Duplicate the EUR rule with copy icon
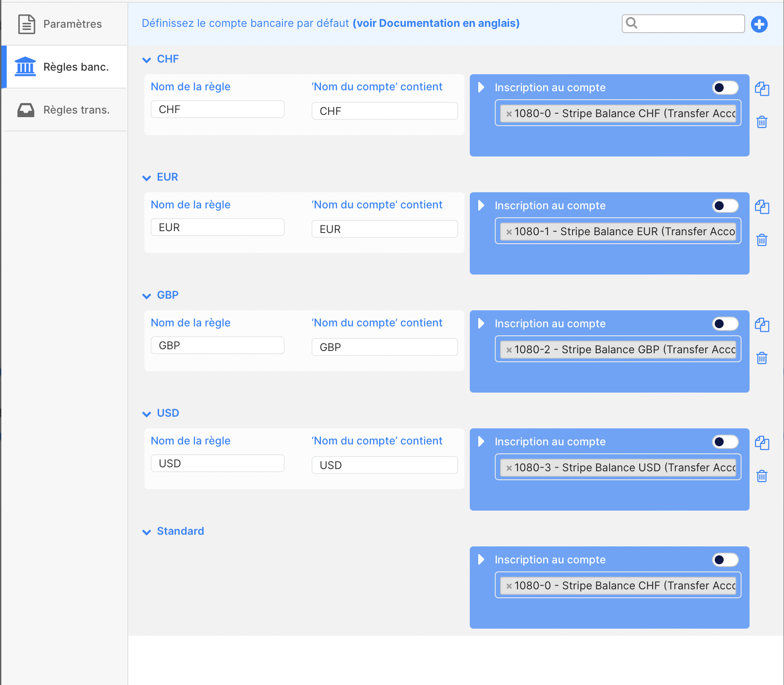Viewport: 784px width, 685px height. click(x=762, y=207)
